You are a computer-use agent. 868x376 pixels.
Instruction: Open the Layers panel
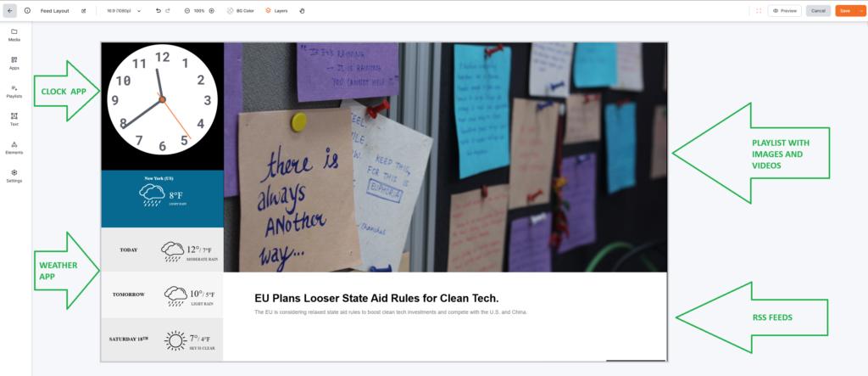tap(276, 10)
